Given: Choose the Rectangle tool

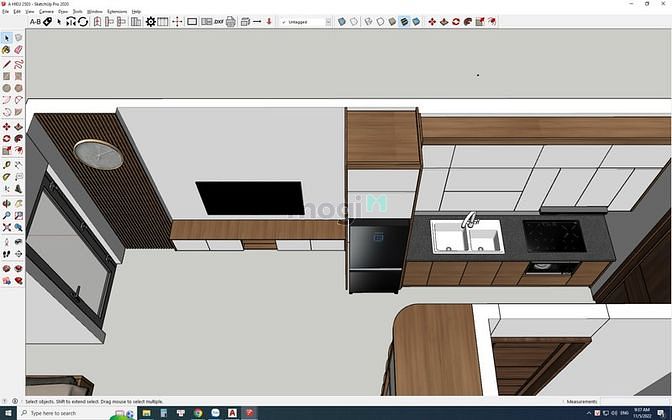Looking at the screenshot, I should 6,76.
